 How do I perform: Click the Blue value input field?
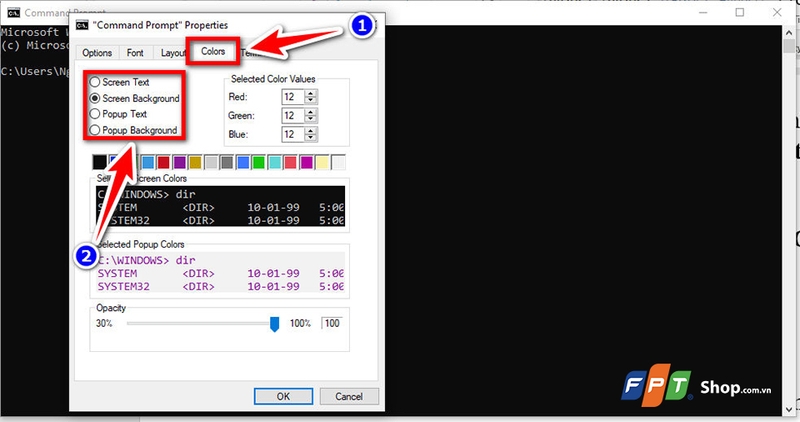coord(293,135)
